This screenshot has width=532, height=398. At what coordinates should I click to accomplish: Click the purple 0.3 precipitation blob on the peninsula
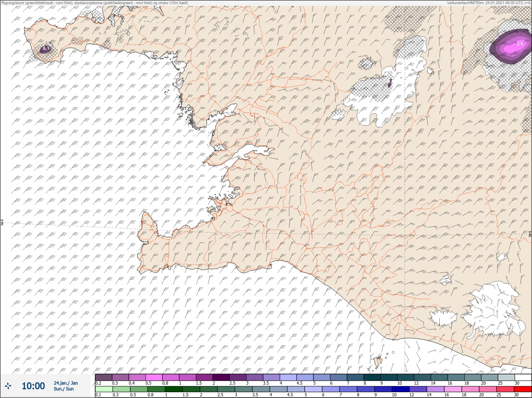point(46,49)
